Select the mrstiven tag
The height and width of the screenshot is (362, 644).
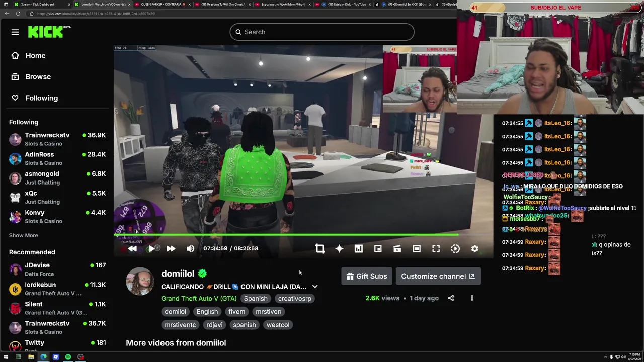click(268, 312)
